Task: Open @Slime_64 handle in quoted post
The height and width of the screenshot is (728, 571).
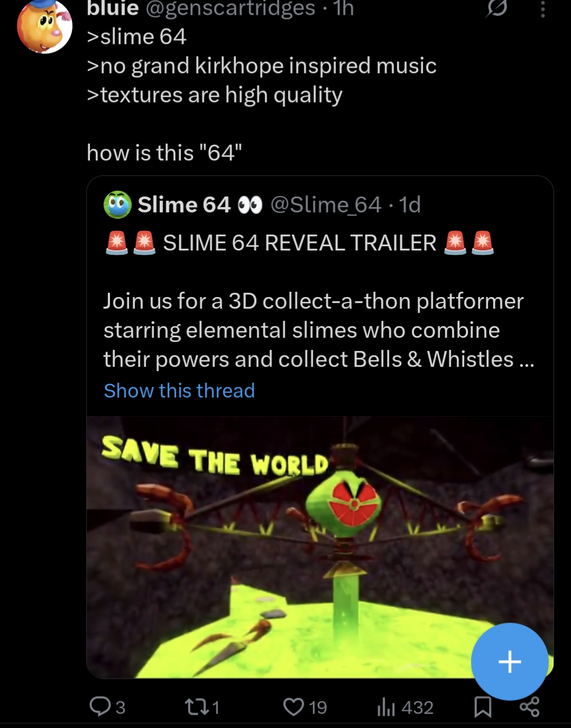Action: pos(325,204)
